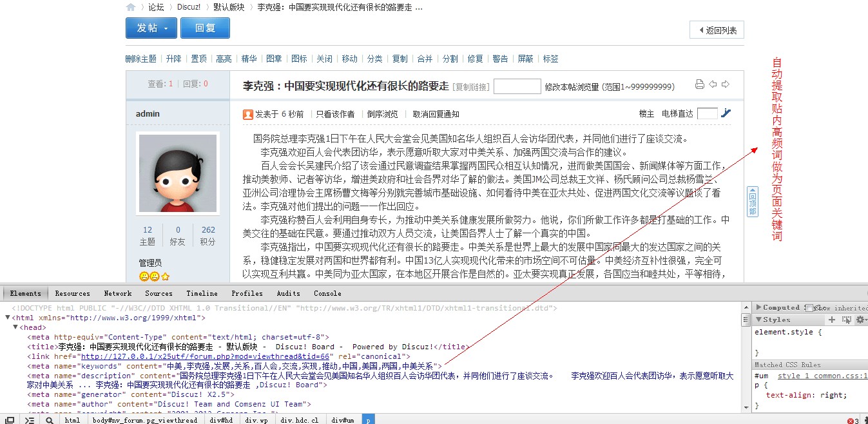This screenshot has height=424, width=868.
Task: Open the 发帖 dropdown button
Action: pyautogui.click(x=151, y=28)
